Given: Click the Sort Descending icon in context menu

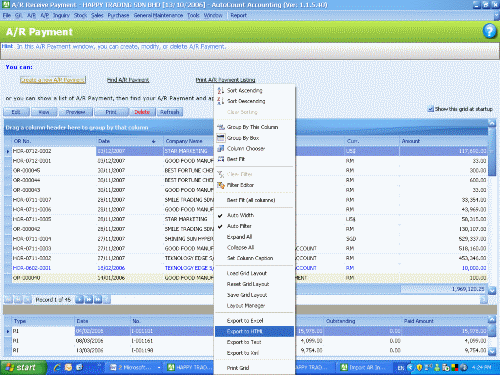Looking at the screenshot, I should pos(220,101).
